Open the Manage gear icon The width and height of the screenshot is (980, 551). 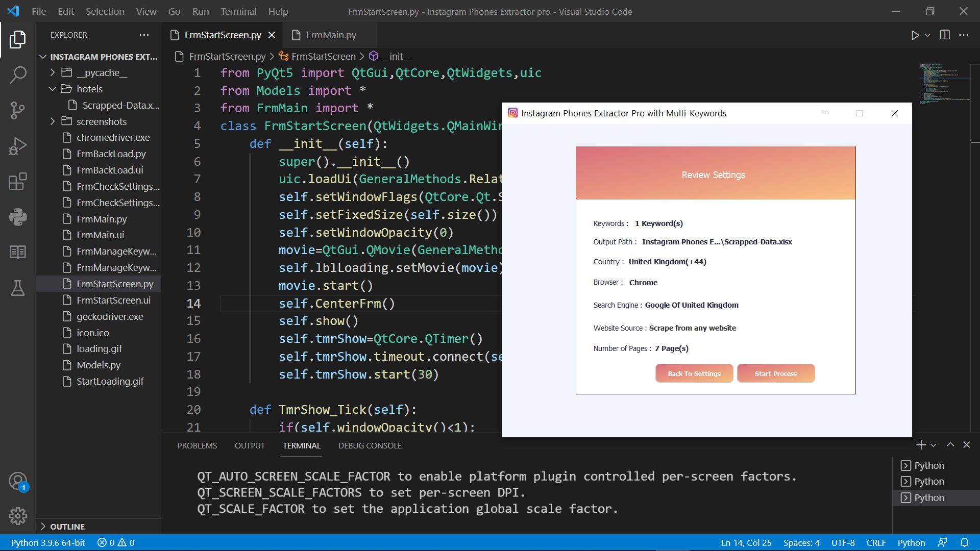tap(18, 516)
